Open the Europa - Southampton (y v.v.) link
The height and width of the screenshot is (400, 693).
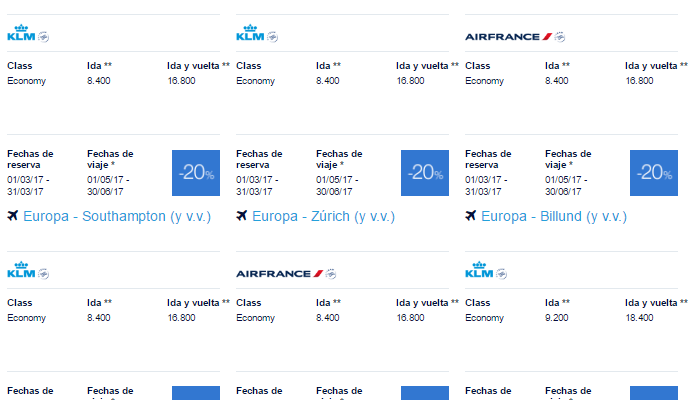(117, 217)
